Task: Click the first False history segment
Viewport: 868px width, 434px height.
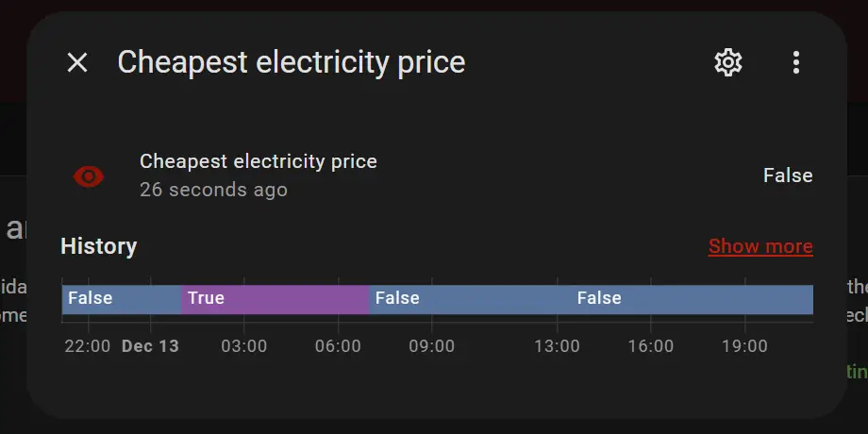Action: pyautogui.click(x=121, y=299)
